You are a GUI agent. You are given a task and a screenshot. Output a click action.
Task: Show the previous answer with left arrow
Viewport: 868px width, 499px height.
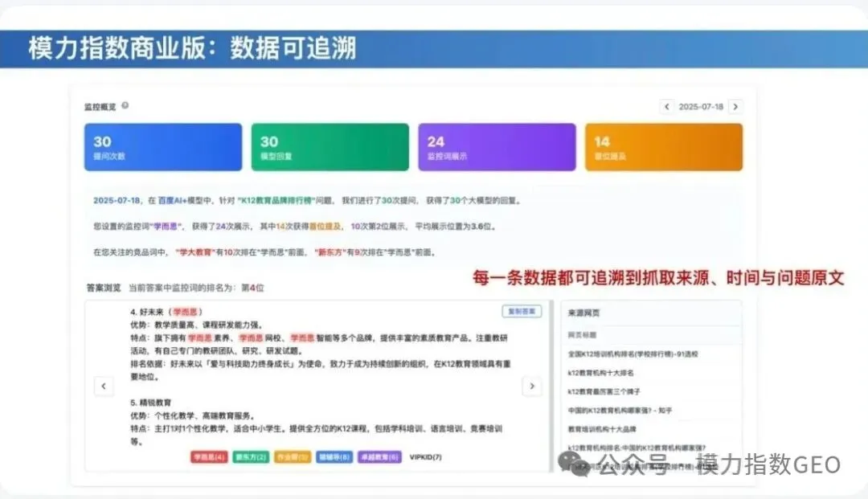[x=104, y=387]
